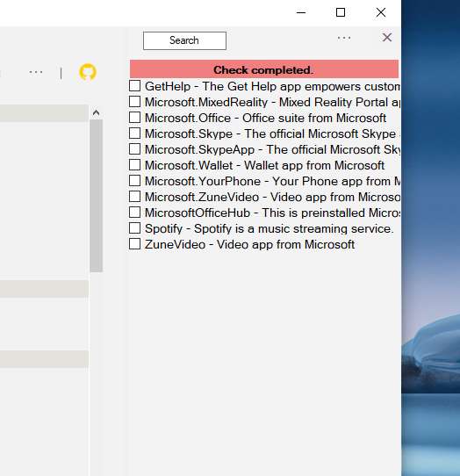Image resolution: width=460 pixels, height=476 pixels.
Task: Check the Microsoft.MixedReality checkbox
Action: (134, 102)
